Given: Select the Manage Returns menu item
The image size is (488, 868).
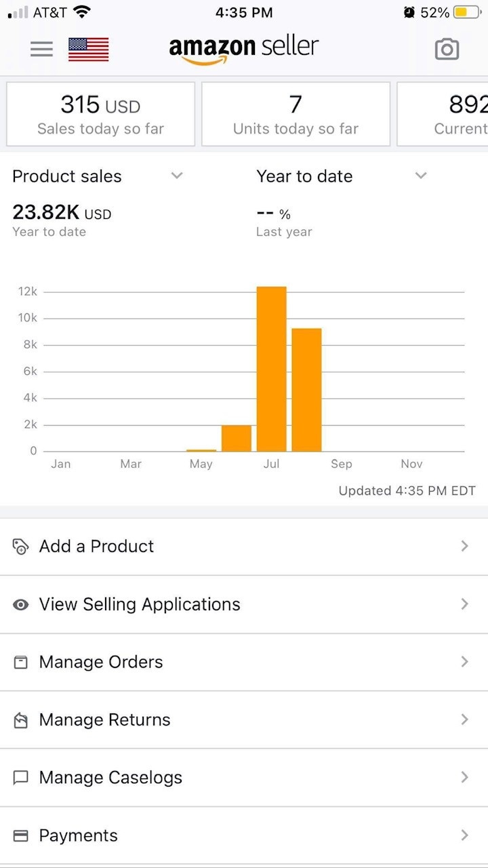Looking at the screenshot, I should click(x=105, y=719).
